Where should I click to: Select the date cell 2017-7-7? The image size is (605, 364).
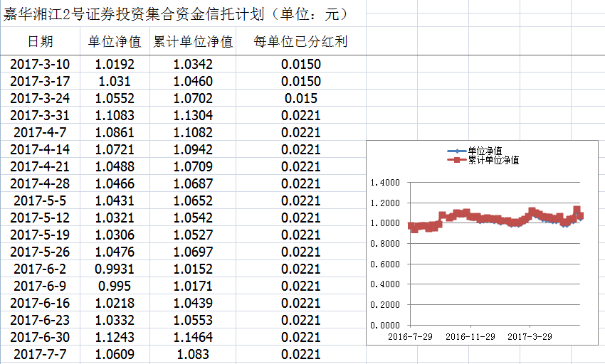40,354
